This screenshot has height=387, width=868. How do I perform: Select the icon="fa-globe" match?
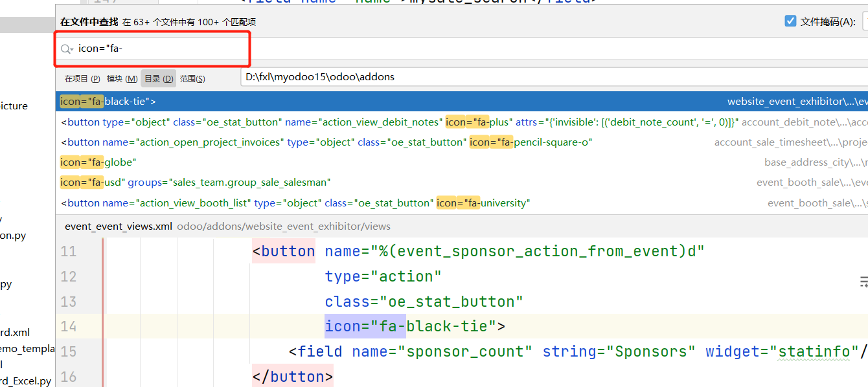97,162
